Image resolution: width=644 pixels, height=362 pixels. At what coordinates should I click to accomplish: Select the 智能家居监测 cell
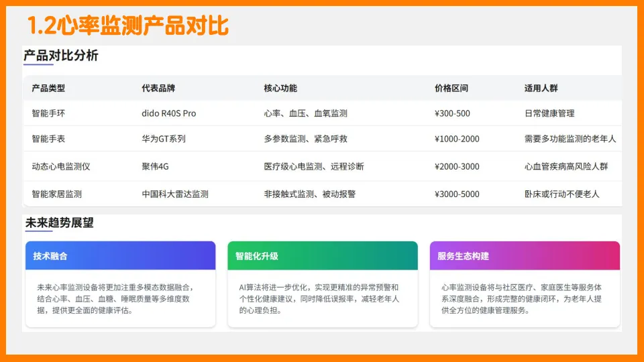point(56,194)
